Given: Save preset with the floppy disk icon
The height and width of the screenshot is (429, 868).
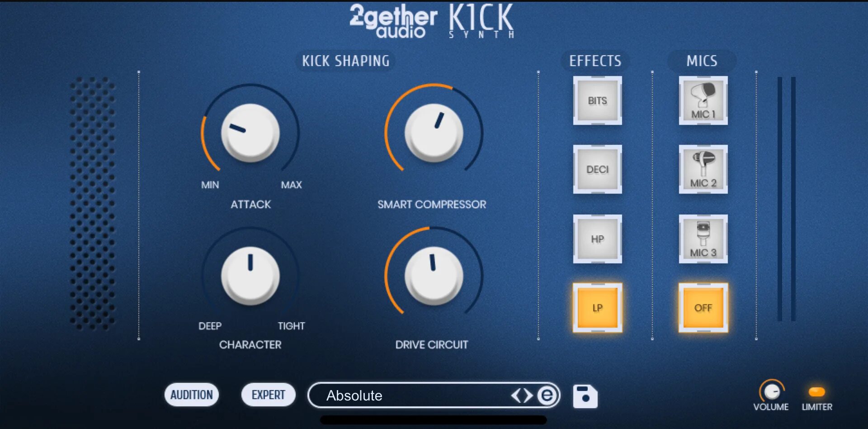Looking at the screenshot, I should click(585, 396).
